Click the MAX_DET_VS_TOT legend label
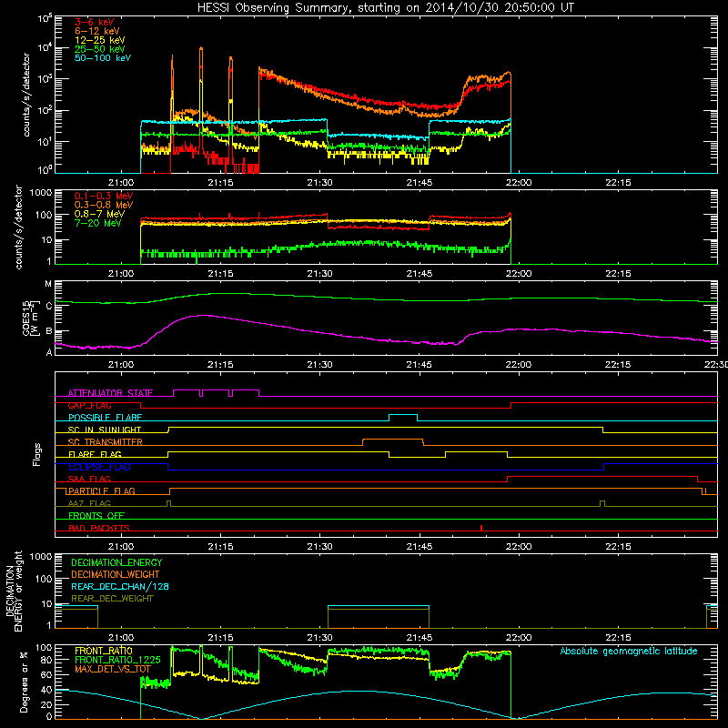 tap(112, 669)
